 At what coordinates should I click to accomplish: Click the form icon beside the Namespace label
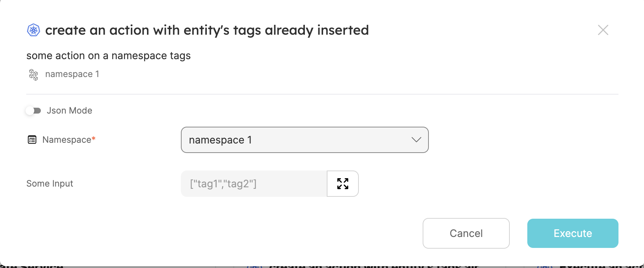point(32,139)
